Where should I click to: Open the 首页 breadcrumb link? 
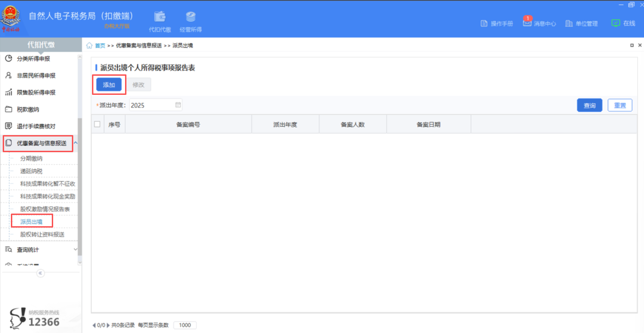[100, 45]
